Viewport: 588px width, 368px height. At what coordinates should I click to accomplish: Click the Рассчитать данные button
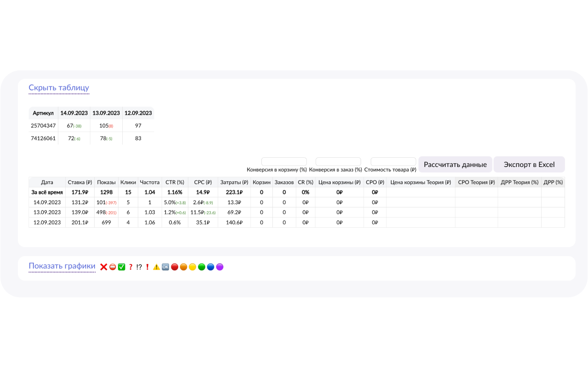[455, 165]
